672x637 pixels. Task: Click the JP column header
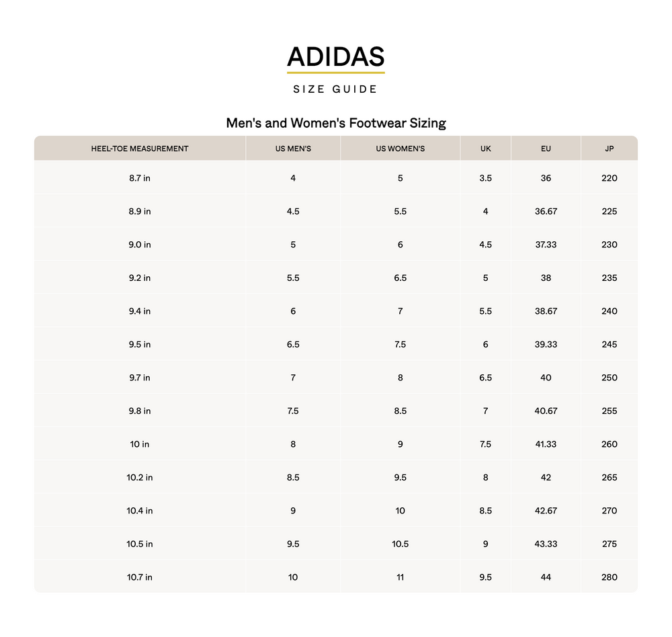point(609,148)
